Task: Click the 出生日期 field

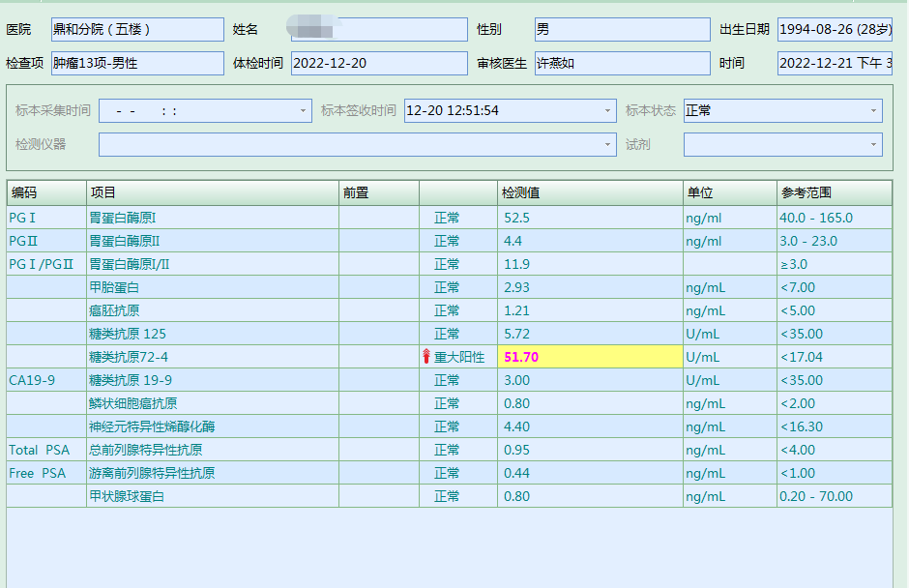Action: click(834, 30)
